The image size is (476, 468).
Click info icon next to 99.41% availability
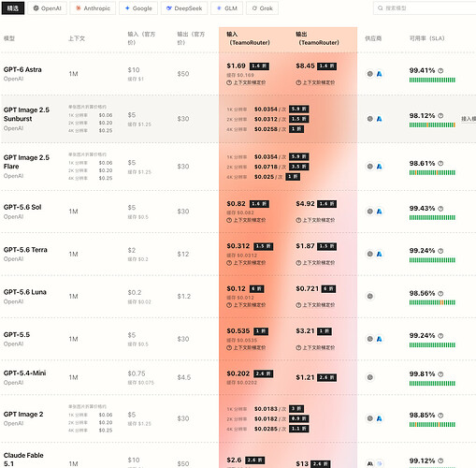440,71
